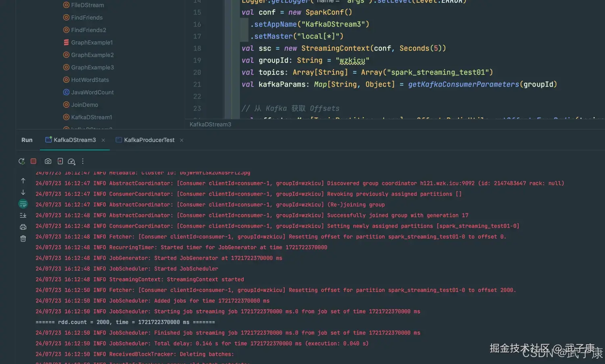Click the getKafkaConsumerParameters method call in code
The height and width of the screenshot is (364, 605).
click(463, 84)
